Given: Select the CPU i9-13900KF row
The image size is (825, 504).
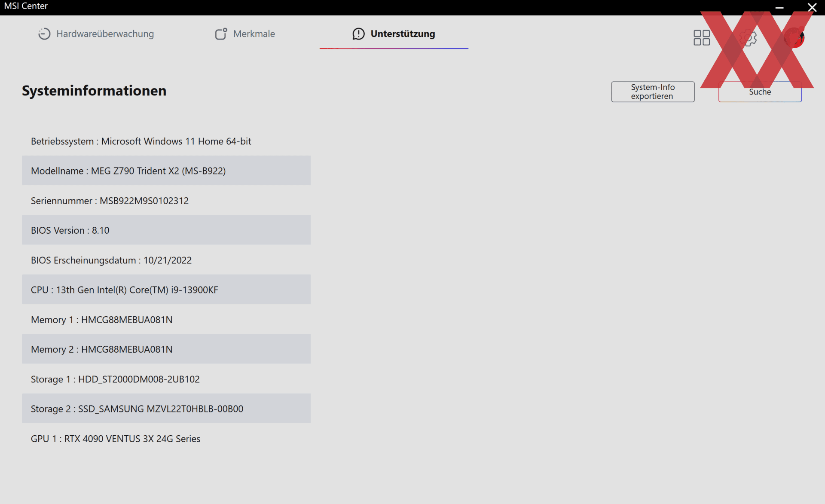Looking at the screenshot, I should [166, 290].
